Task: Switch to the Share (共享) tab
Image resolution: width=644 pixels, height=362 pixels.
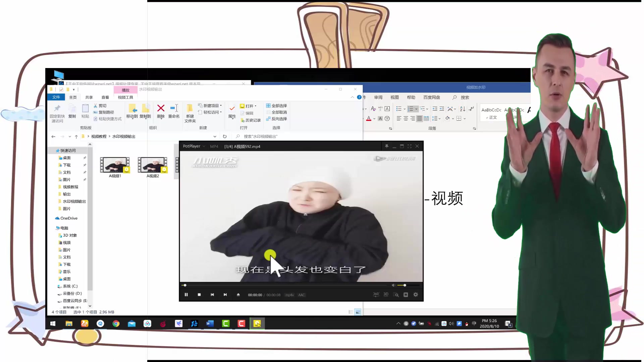Action: pos(89,97)
